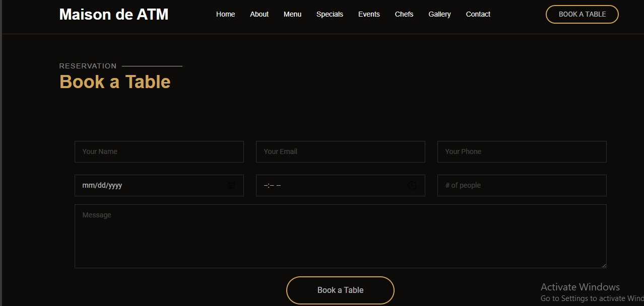Image resolution: width=644 pixels, height=306 pixels.
Task: Click the # of people field
Action: click(522, 185)
